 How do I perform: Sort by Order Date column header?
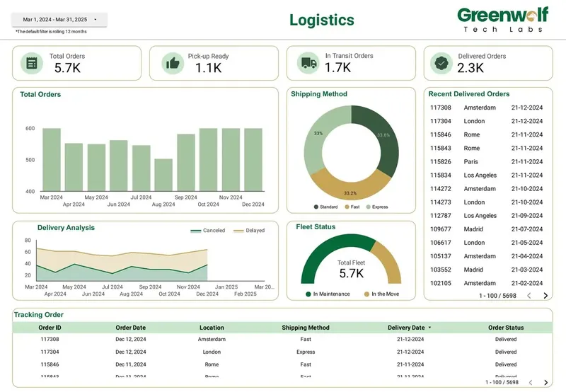pyautogui.click(x=131, y=328)
